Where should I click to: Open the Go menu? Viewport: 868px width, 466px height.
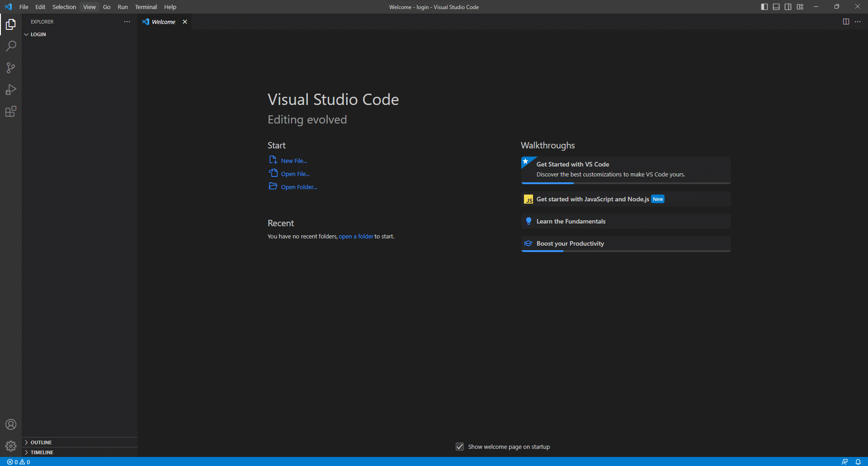(107, 7)
